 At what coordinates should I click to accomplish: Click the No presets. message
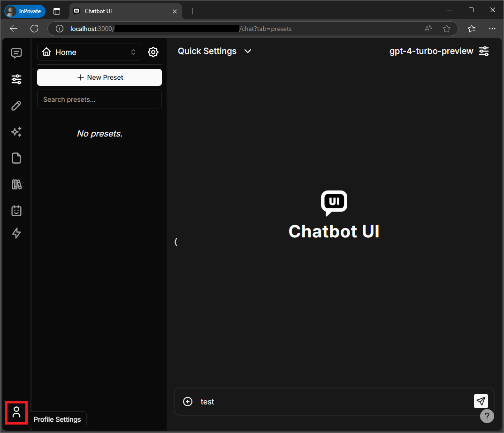(x=99, y=134)
